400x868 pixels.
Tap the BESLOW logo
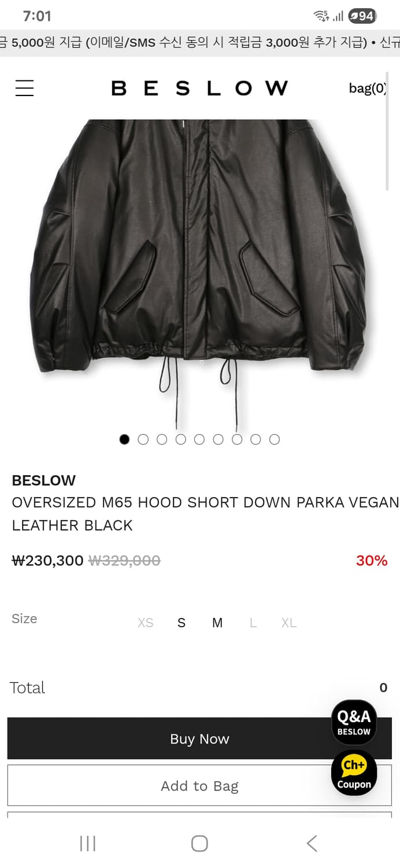(x=199, y=88)
